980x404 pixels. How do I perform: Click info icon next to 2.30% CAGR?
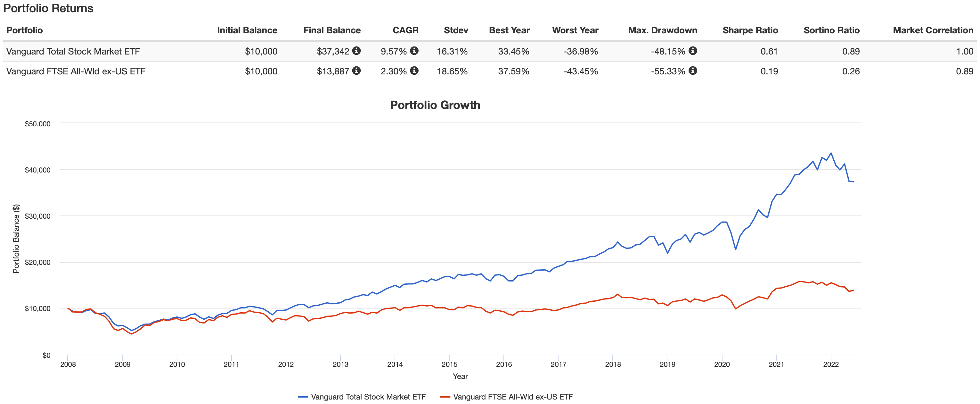pos(414,71)
